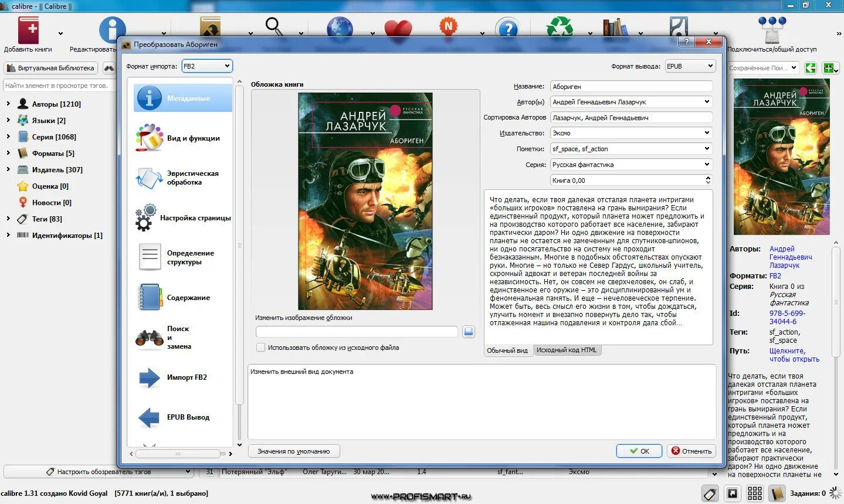Select Форматы [5] in tag browser
Image resolution: width=844 pixels, height=504 pixels.
pyautogui.click(x=53, y=154)
